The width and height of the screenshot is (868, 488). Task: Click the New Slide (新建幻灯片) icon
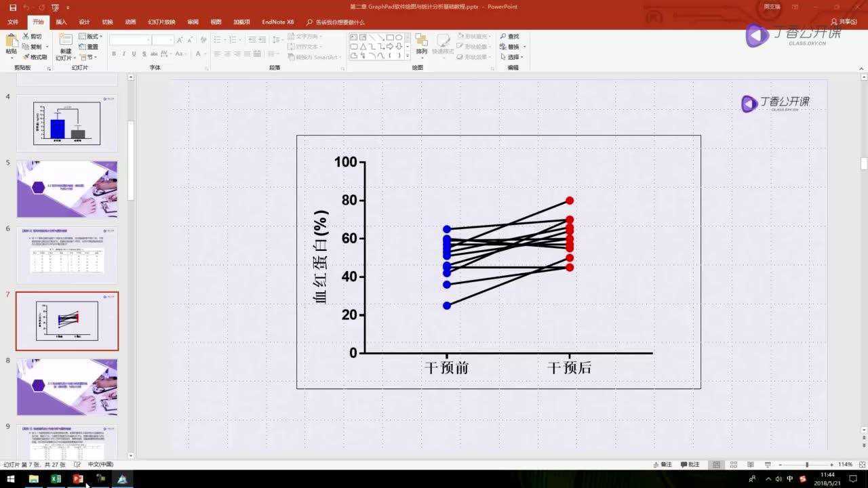(x=65, y=45)
